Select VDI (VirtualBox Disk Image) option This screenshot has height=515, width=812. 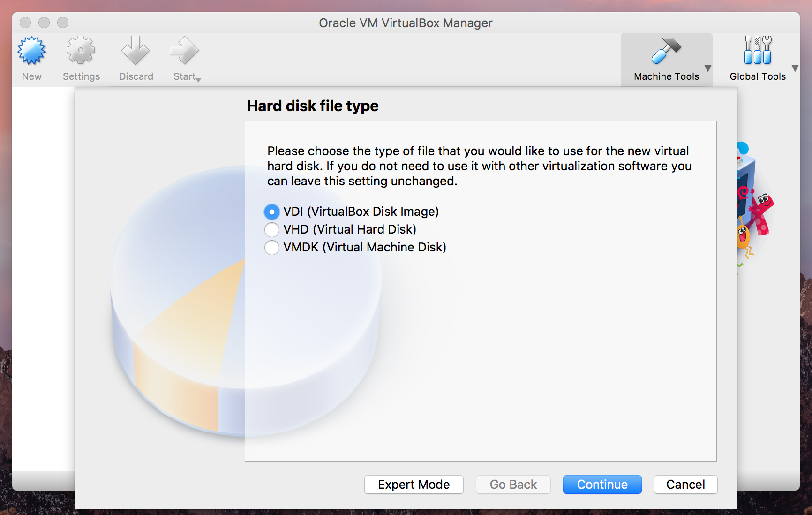coord(352,212)
